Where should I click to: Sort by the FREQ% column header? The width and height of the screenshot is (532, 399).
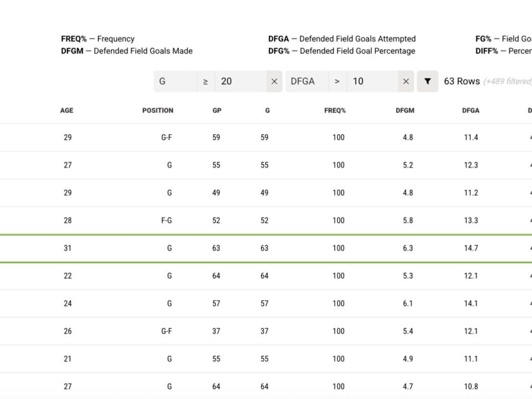click(335, 110)
